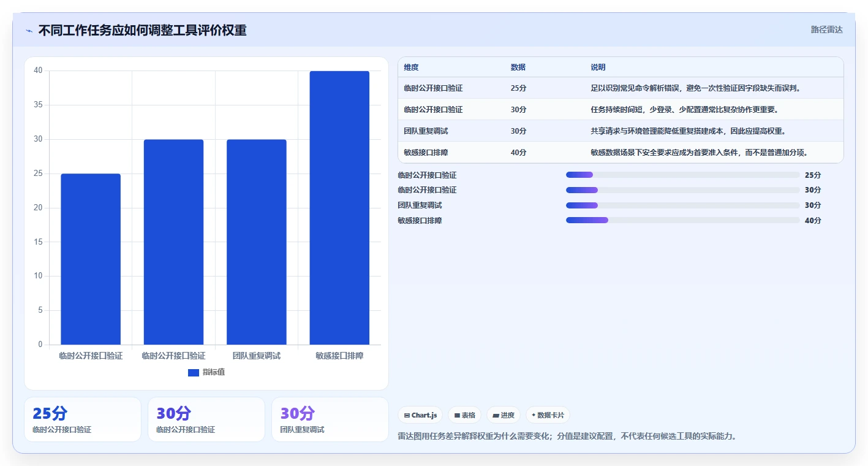
Task: Click the 团队重复调试 x-axis label
Action: pyautogui.click(x=257, y=356)
